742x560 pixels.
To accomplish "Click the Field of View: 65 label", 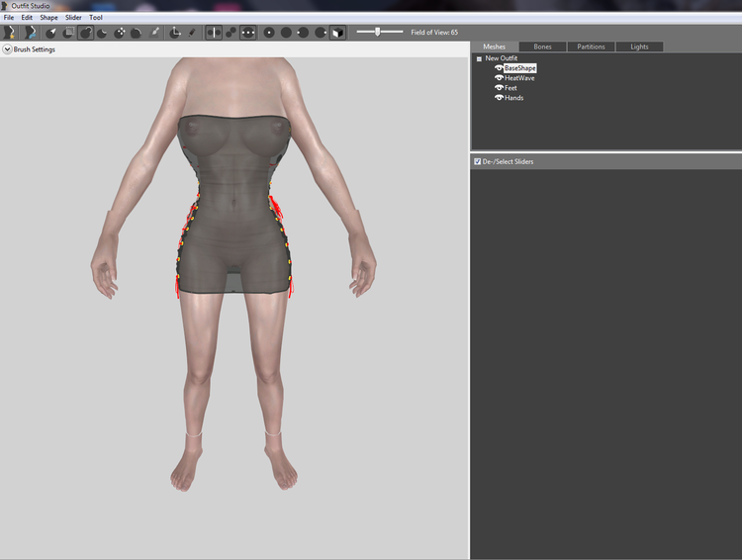I will click(434, 33).
